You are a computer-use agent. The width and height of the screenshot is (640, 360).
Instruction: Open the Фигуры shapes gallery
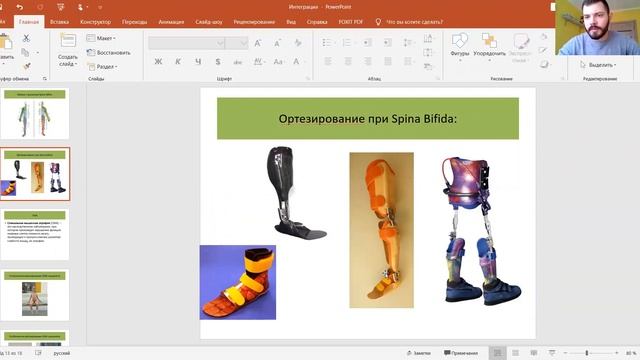click(x=460, y=47)
